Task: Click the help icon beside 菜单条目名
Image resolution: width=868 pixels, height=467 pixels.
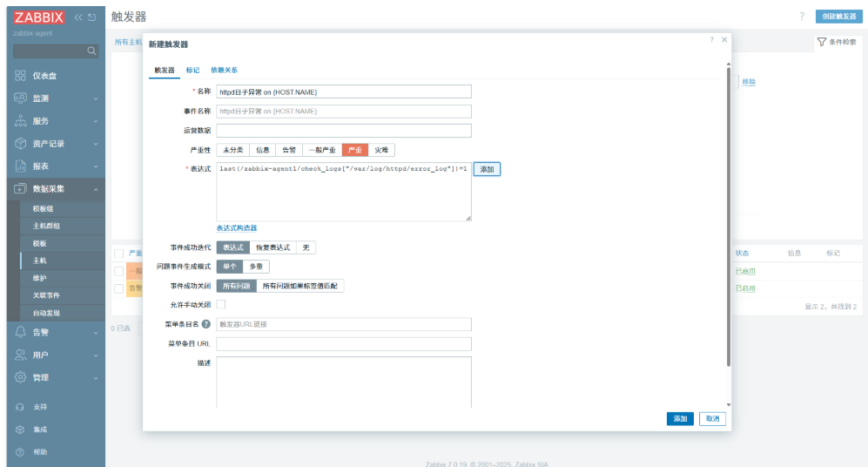Action: pyautogui.click(x=206, y=324)
